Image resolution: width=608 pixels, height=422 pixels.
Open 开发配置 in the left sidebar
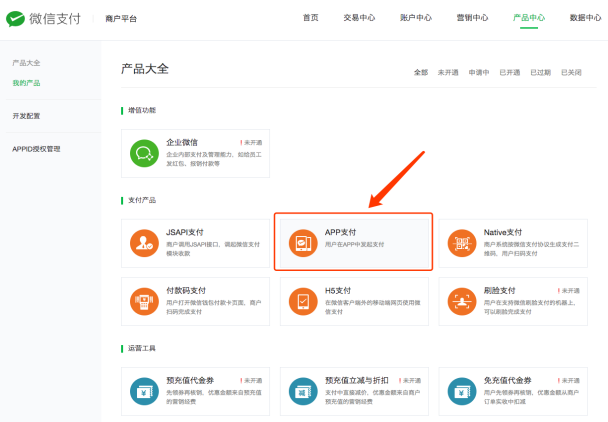[26, 116]
